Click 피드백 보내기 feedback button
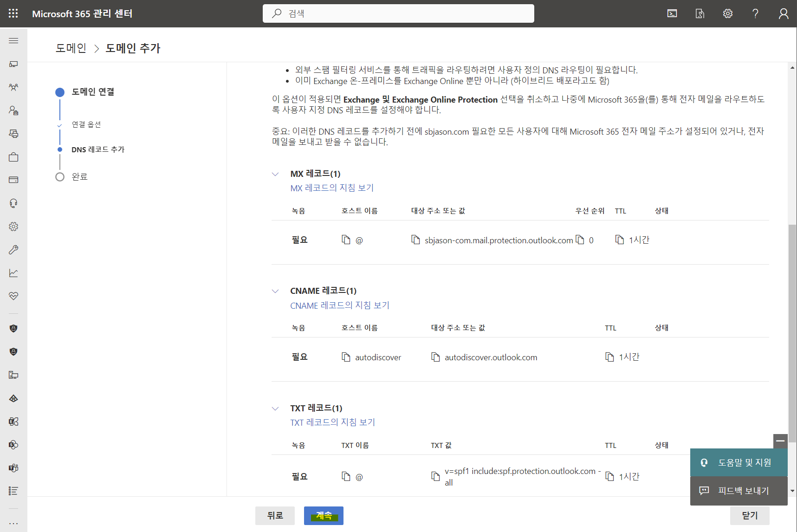The height and width of the screenshot is (532, 797). tap(739, 491)
